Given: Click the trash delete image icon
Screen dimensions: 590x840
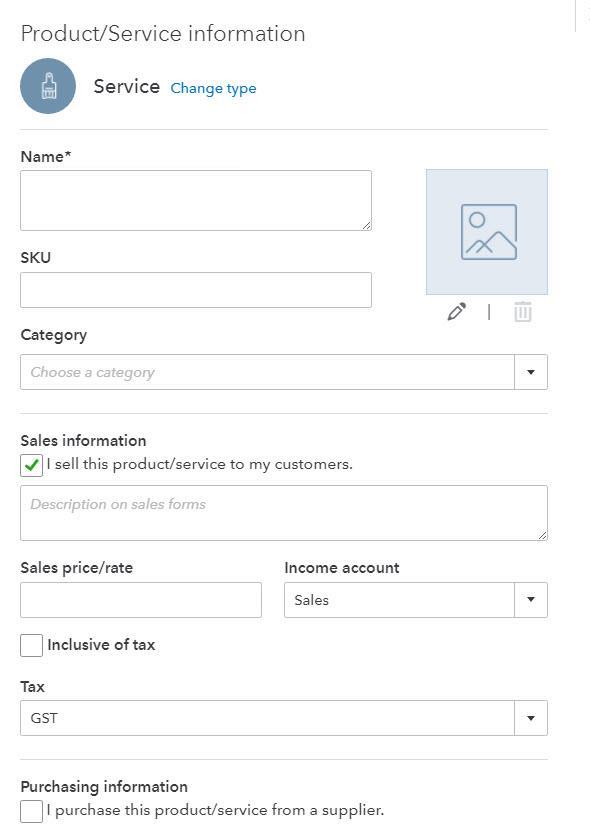Looking at the screenshot, I should (523, 312).
